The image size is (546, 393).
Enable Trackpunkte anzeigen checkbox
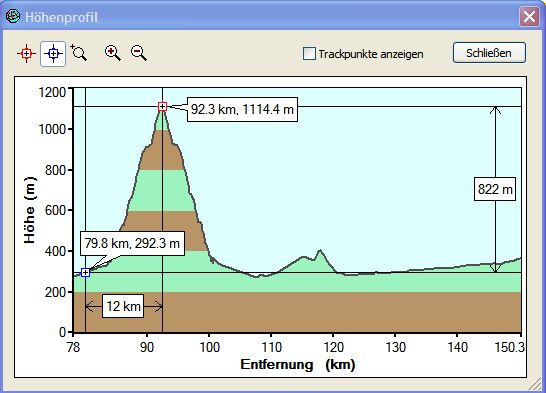309,54
